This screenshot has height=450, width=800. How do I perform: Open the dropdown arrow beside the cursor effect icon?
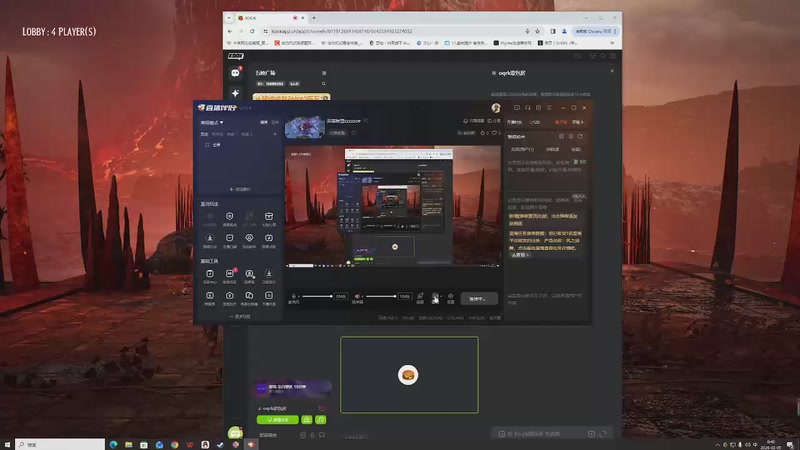(x=441, y=296)
